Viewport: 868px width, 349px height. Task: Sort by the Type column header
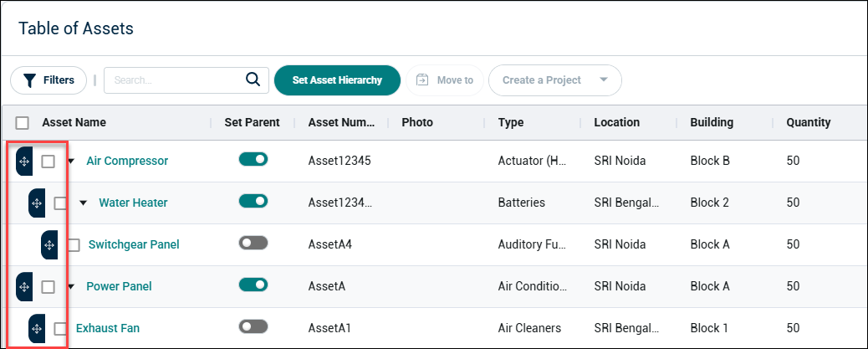point(510,122)
